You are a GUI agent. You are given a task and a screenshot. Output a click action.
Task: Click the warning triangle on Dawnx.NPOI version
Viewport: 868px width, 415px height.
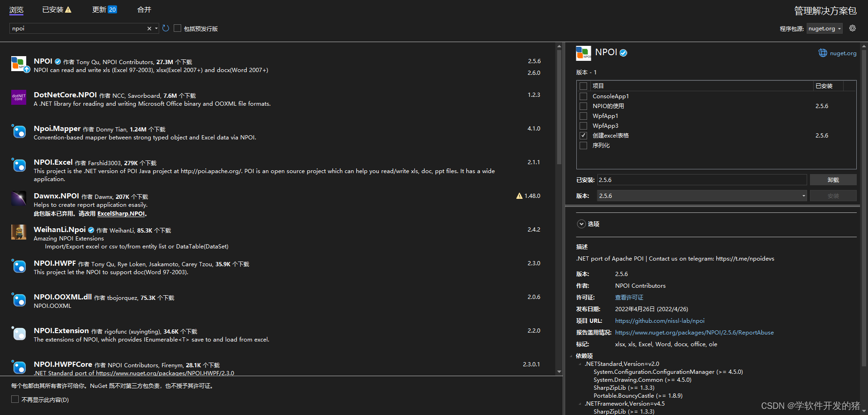click(x=519, y=196)
